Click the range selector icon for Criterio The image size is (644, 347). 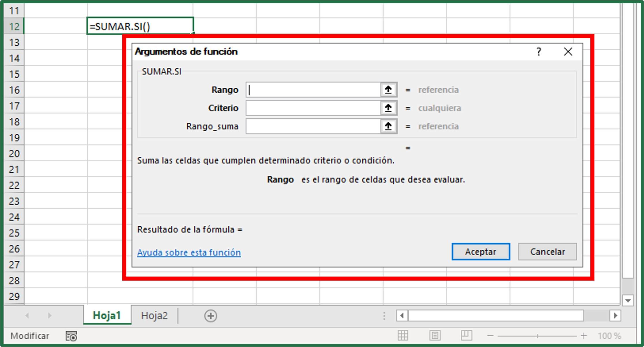pyautogui.click(x=388, y=108)
